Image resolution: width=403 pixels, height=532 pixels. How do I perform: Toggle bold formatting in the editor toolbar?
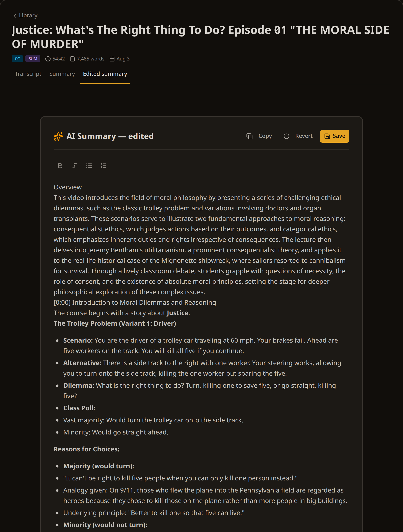pyautogui.click(x=60, y=165)
